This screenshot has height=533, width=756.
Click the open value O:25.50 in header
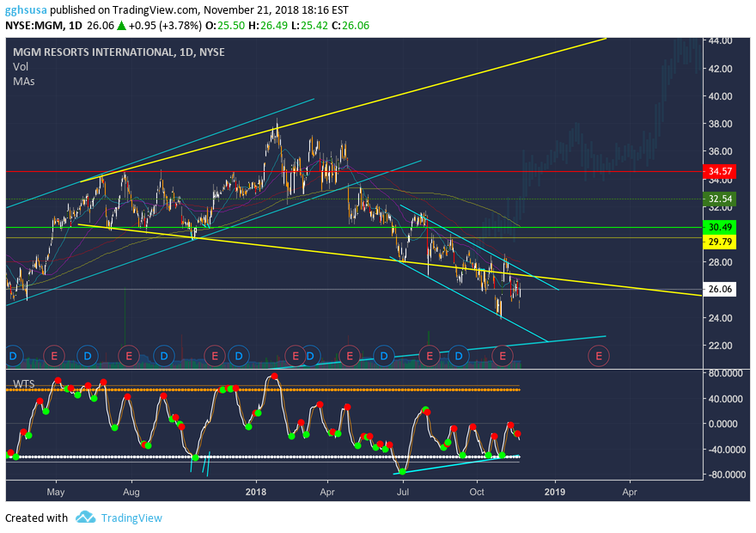(x=225, y=26)
